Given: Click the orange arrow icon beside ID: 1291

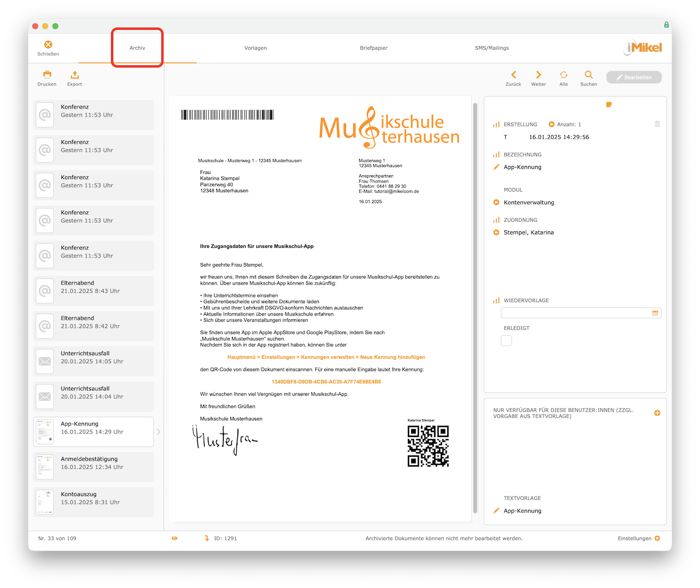Looking at the screenshot, I should point(207,538).
